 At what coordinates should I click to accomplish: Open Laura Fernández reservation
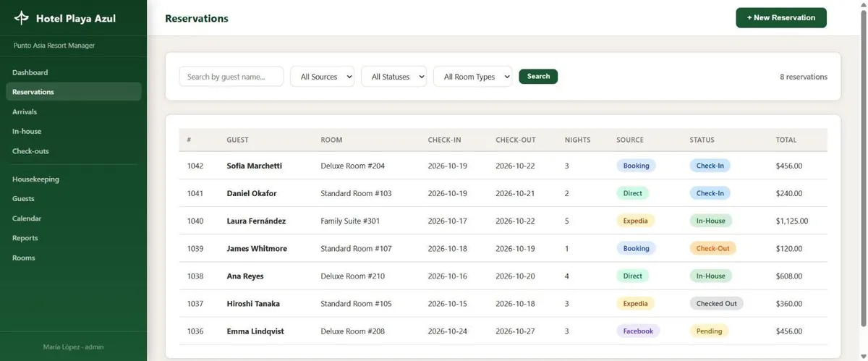coord(256,221)
